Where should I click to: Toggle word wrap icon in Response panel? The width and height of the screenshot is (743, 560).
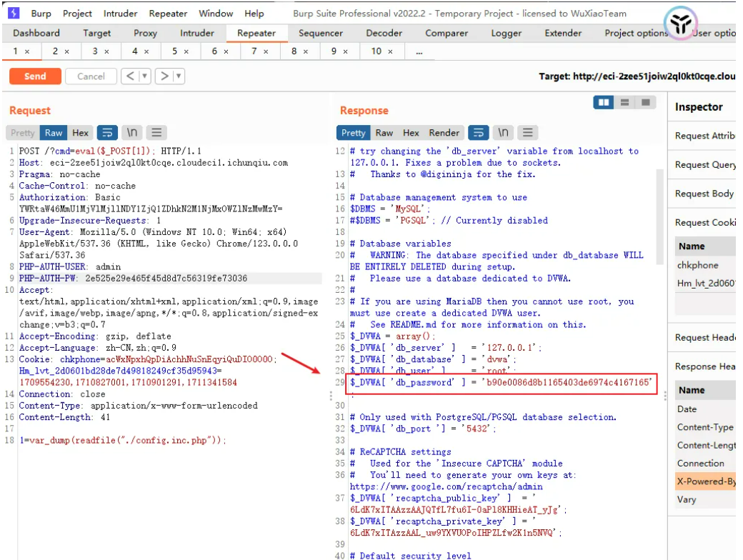tap(479, 133)
